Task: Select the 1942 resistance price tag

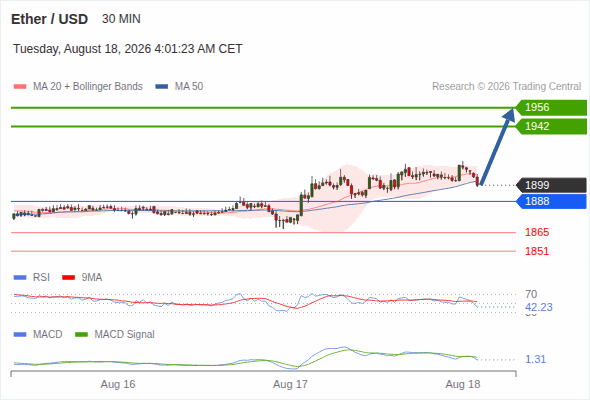Action: point(551,126)
